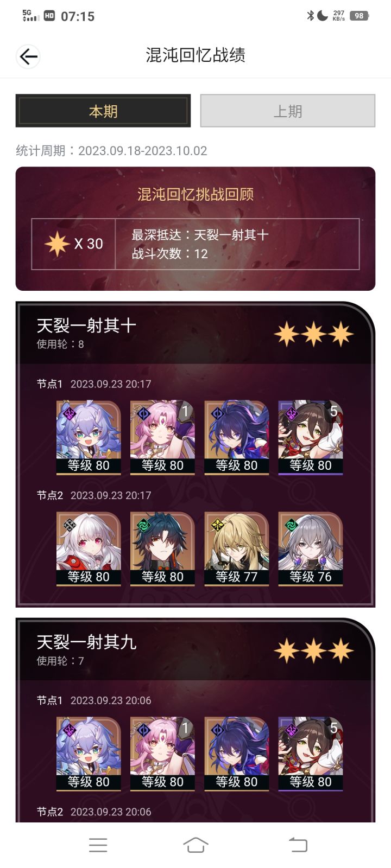Tap the back arrow icon

coord(28,56)
